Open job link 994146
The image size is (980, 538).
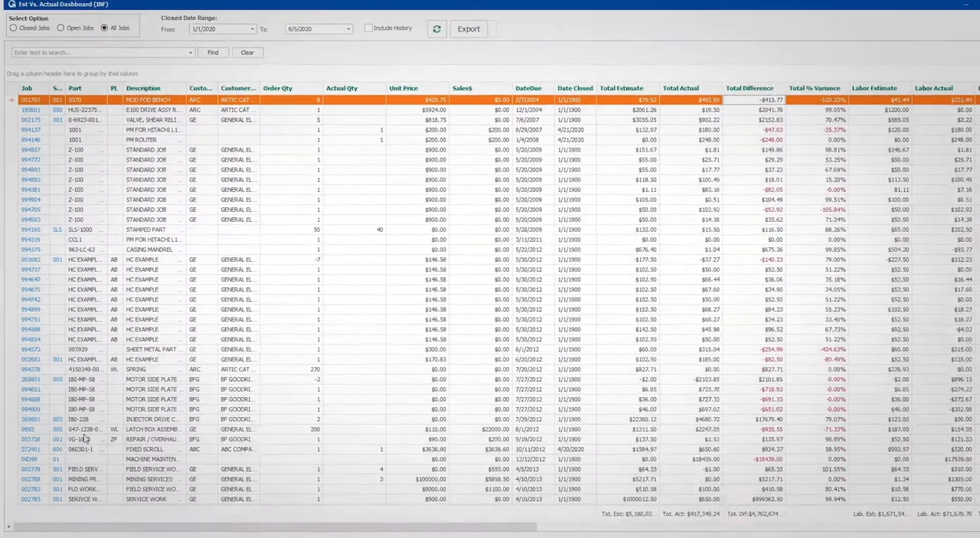coord(30,140)
